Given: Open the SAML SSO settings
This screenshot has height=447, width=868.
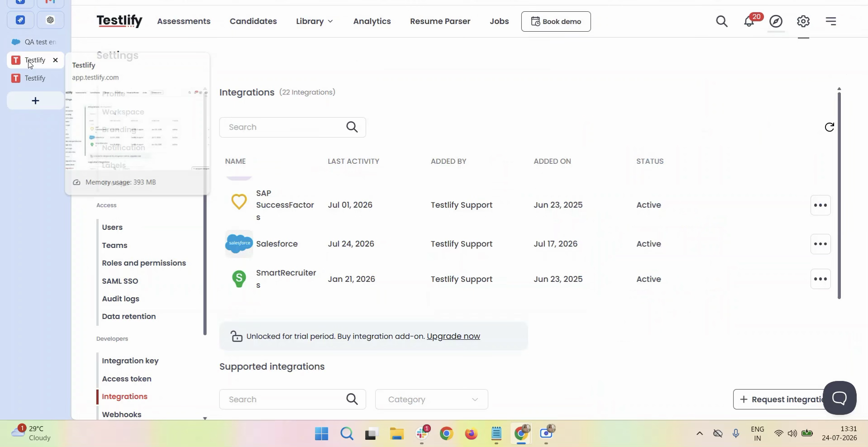Looking at the screenshot, I should tap(120, 281).
